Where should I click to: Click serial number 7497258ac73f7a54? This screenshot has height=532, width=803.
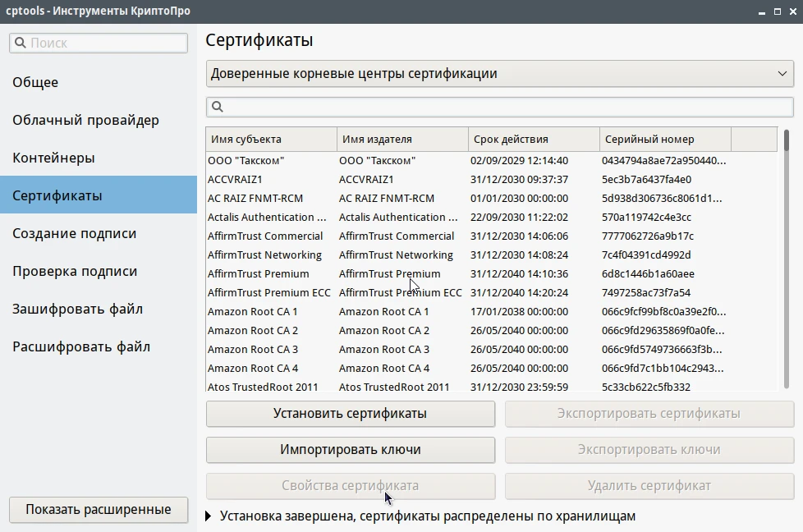coord(646,293)
